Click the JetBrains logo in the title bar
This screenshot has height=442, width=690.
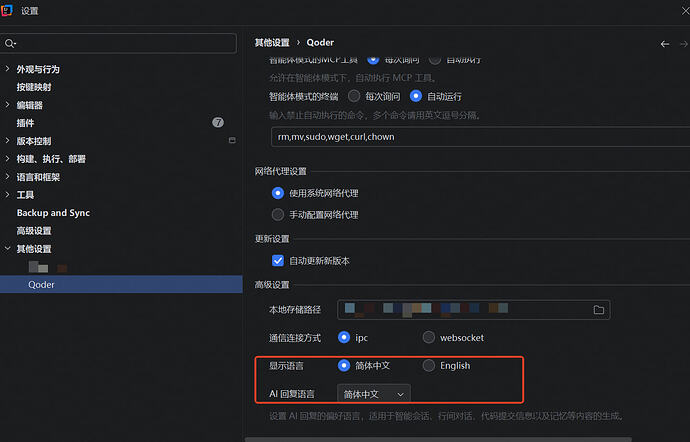pos(7,10)
